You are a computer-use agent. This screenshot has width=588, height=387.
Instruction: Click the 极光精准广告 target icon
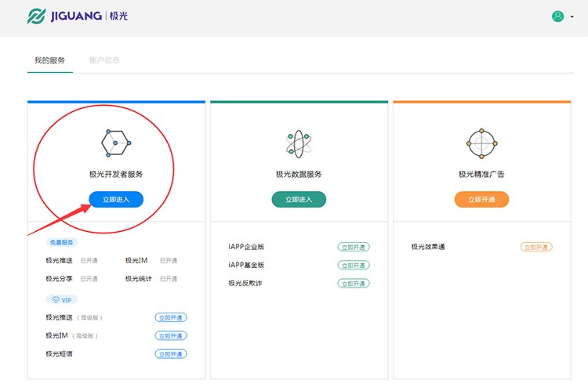pos(481,143)
